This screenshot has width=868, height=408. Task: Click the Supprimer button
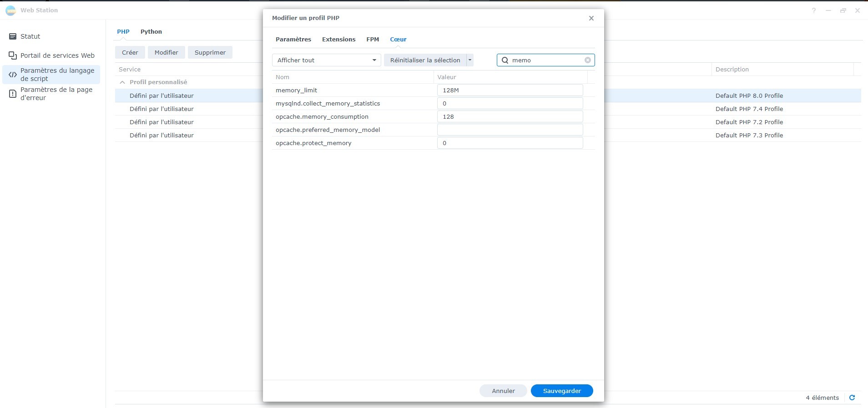pos(210,52)
